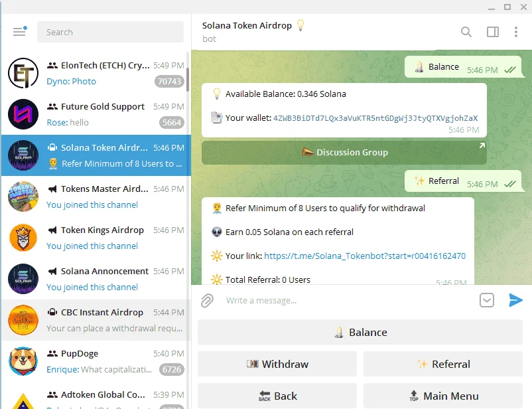Viewport: 532px width, 409px height.
Task: Open the Tokens Master Airdrop channel
Action: click(96, 197)
